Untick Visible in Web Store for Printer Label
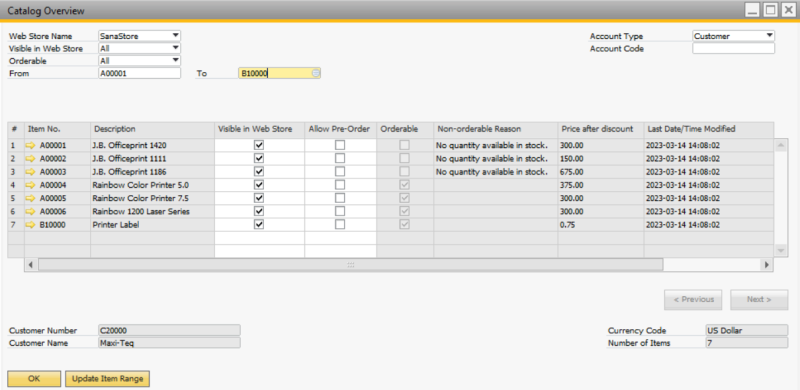Viewport: 800px width, 390px height. pyautogui.click(x=259, y=225)
